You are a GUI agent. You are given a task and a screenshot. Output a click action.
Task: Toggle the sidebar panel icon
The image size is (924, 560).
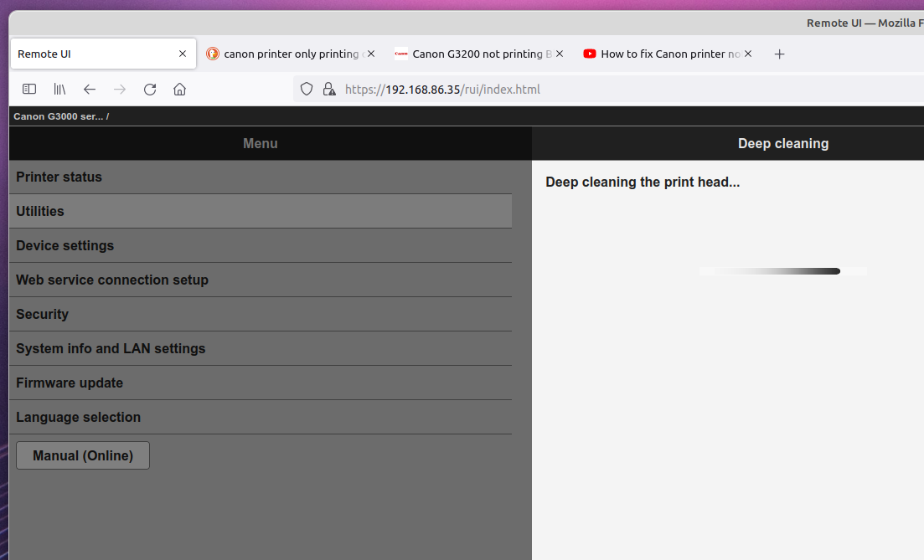tap(29, 89)
